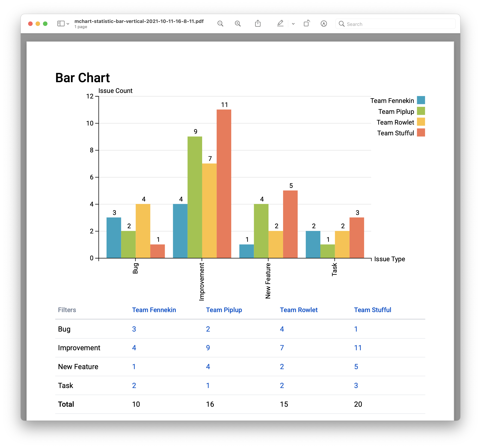Click the search magnifier icon
Viewport: 481px width, 448px height.
click(341, 24)
